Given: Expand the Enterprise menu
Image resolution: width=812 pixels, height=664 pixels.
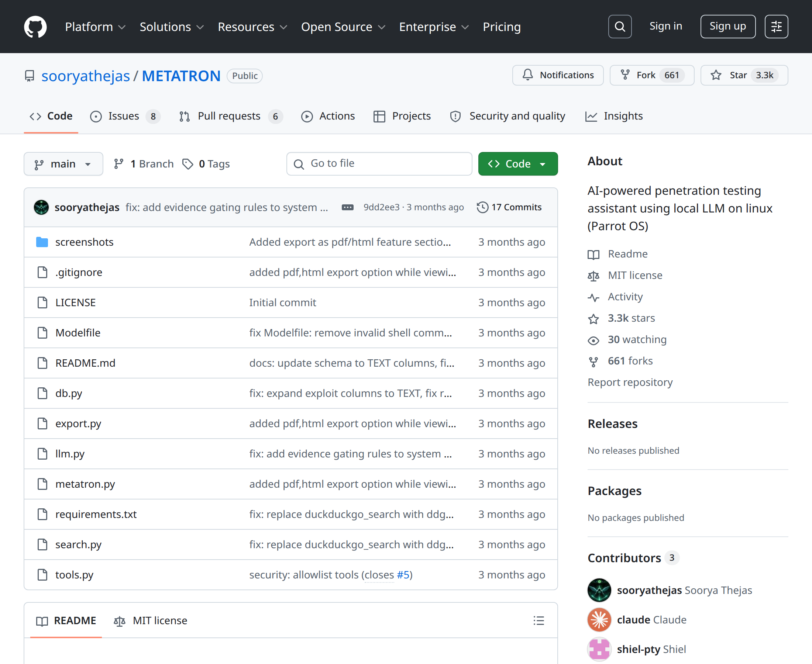Looking at the screenshot, I should (434, 27).
